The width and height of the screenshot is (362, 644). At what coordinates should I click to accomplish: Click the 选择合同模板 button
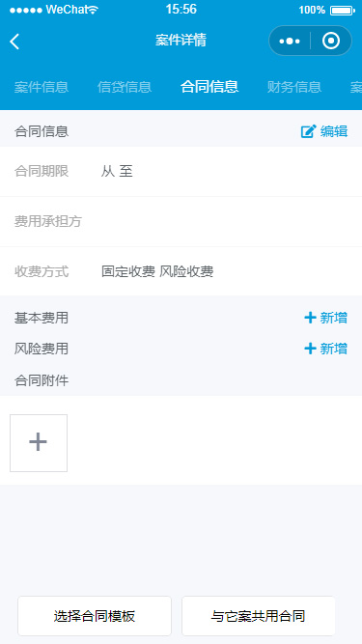tap(95, 616)
